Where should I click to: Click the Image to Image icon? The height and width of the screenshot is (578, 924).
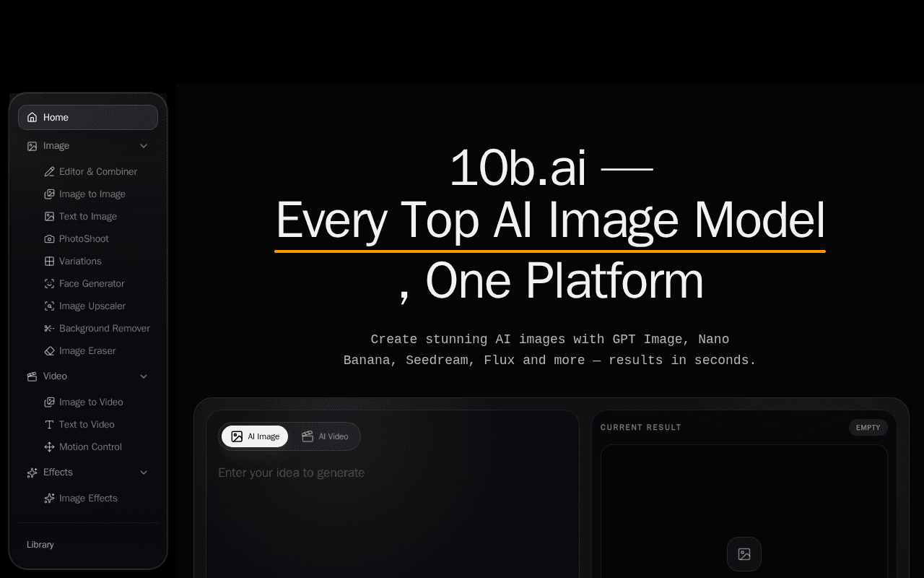click(49, 194)
